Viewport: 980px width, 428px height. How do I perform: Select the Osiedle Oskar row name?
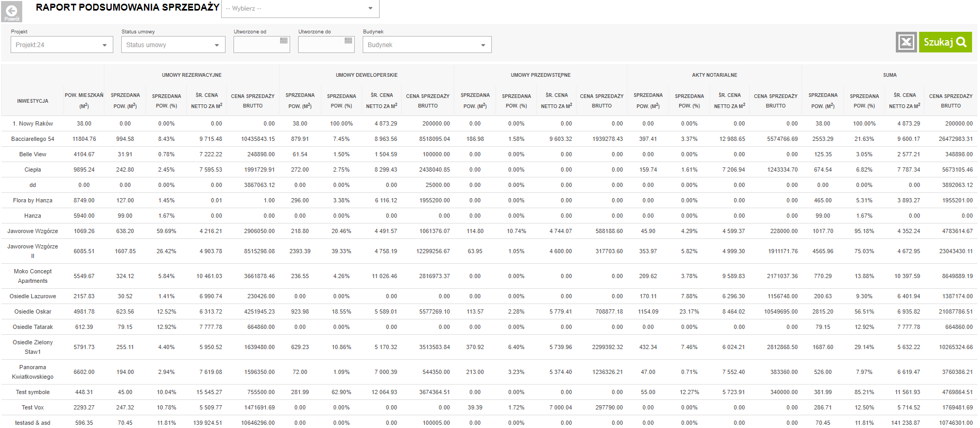pyautogui.click(x=33, y=311)
